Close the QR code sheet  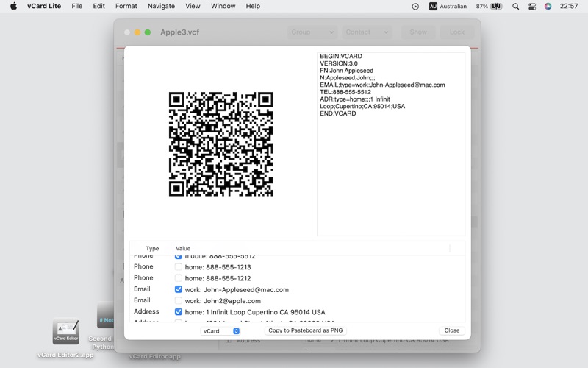451,331
